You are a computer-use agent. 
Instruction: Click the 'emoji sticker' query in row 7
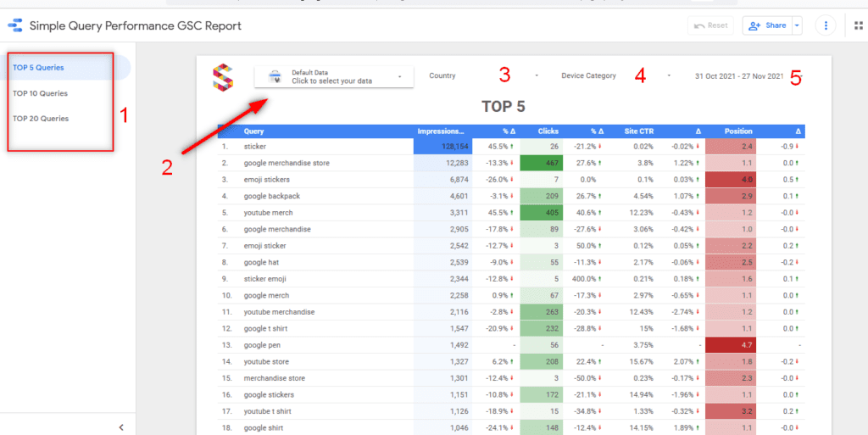pos(264,246)
